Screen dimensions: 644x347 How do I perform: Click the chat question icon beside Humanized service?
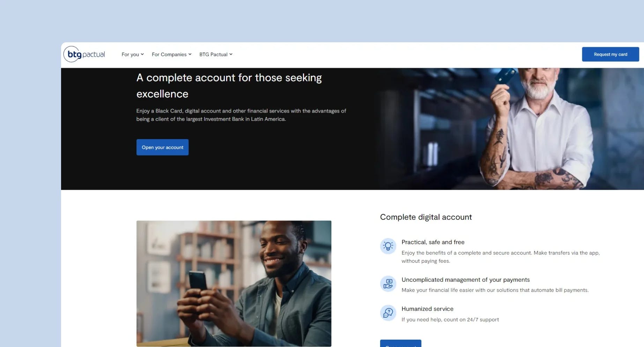coord(388,313)
